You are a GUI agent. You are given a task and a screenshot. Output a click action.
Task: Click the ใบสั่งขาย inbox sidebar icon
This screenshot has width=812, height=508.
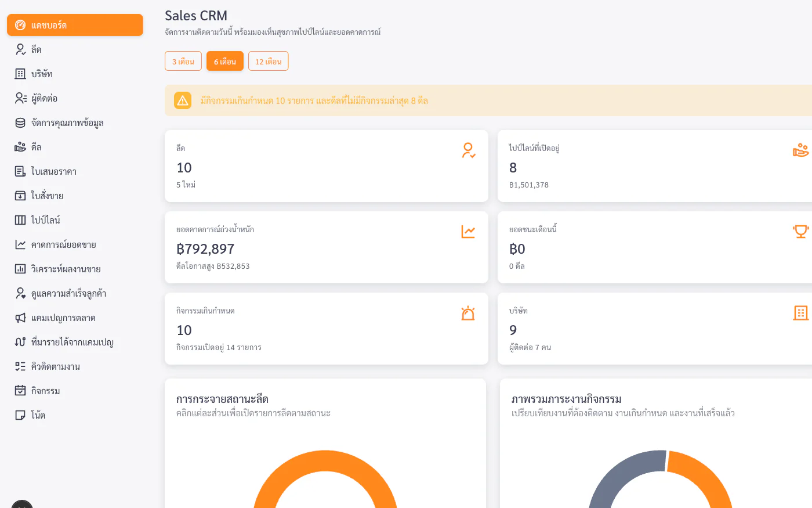[20, 196]
